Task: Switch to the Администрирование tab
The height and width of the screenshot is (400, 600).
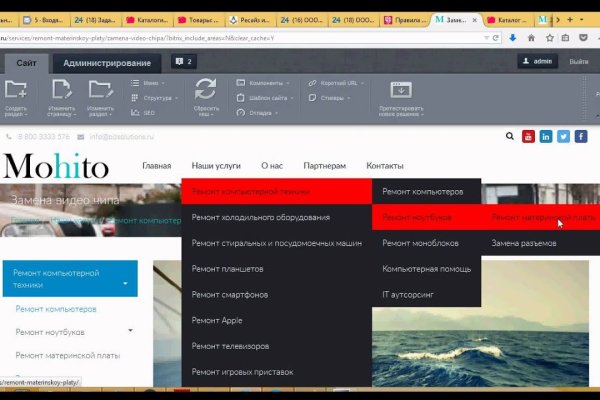Action: click(107, 63)
